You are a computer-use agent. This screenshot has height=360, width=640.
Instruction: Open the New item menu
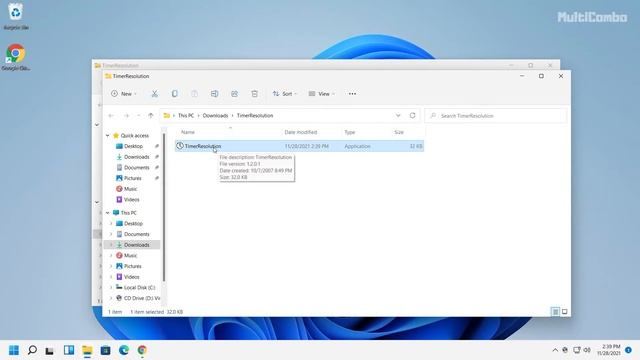[x=124, y=94]
